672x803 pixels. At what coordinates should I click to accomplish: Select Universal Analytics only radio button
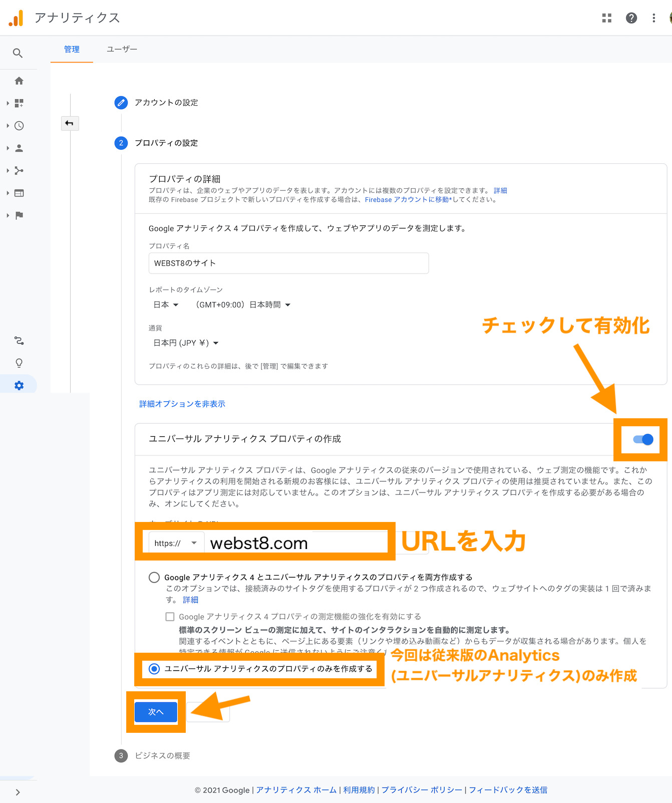pos(154,669)
